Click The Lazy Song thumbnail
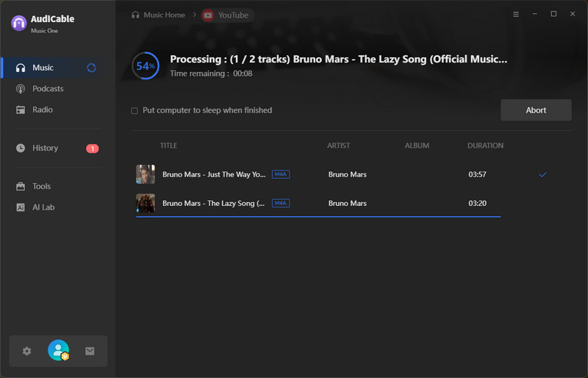This screenshot has width=588, height=378. click(146, 204)
